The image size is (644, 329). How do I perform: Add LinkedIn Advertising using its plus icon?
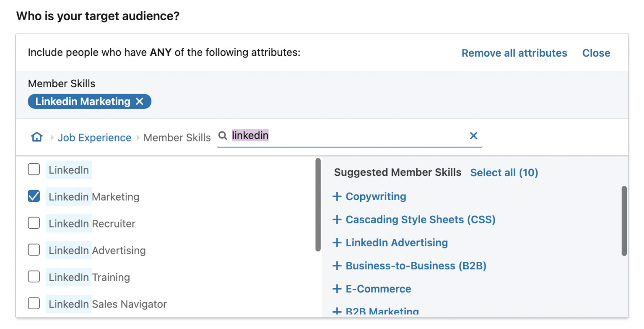[x=337, y=242]
